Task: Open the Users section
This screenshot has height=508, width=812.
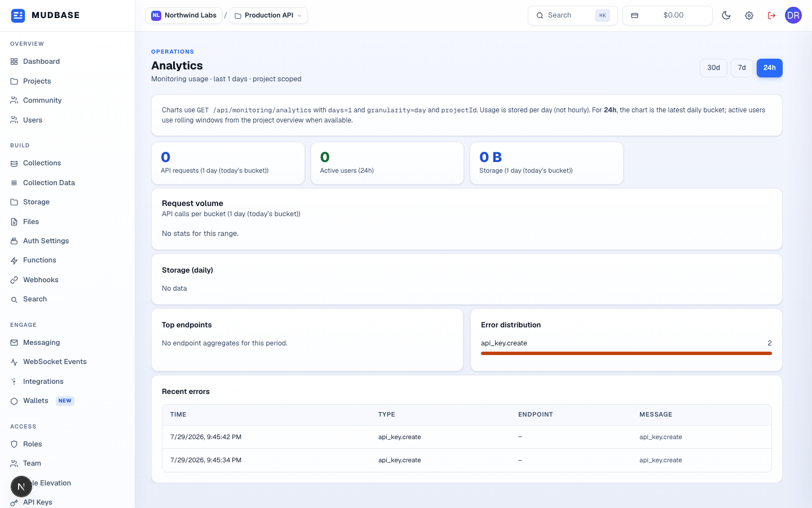Action: pyautogui.click(x=67, y=120)
